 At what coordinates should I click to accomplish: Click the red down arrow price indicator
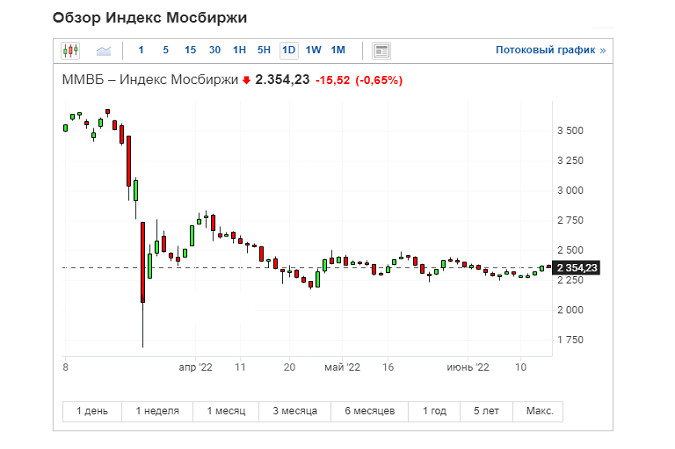tap(246, 81)
